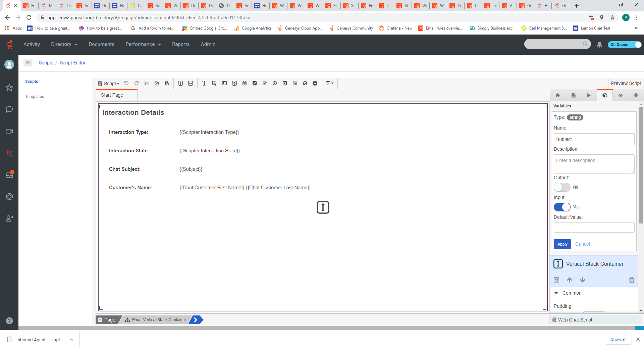Toggle the On Queue status switch
644x349 pixels.
tap(625, 45)
